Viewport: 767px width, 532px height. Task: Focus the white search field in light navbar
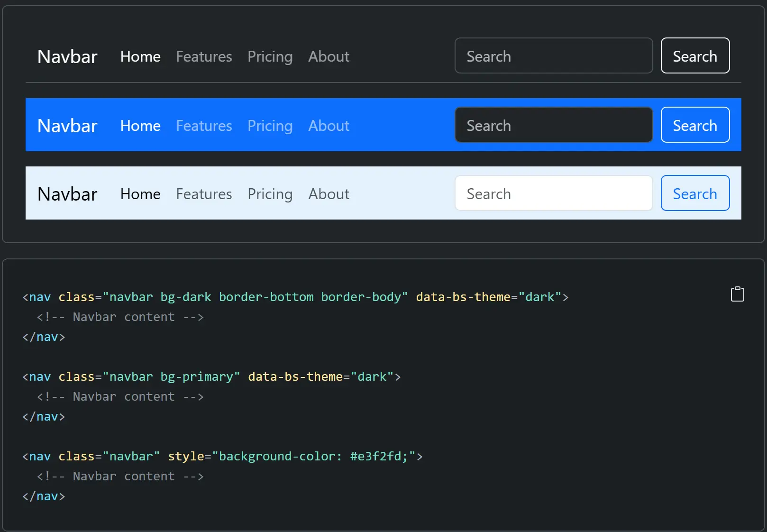point(553,193)
